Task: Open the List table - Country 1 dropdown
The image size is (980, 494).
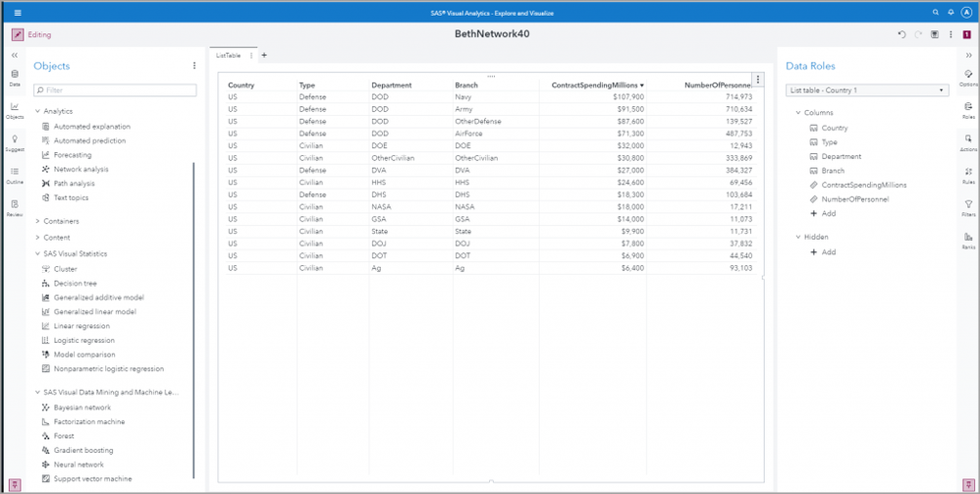Action: click(867, 90)
